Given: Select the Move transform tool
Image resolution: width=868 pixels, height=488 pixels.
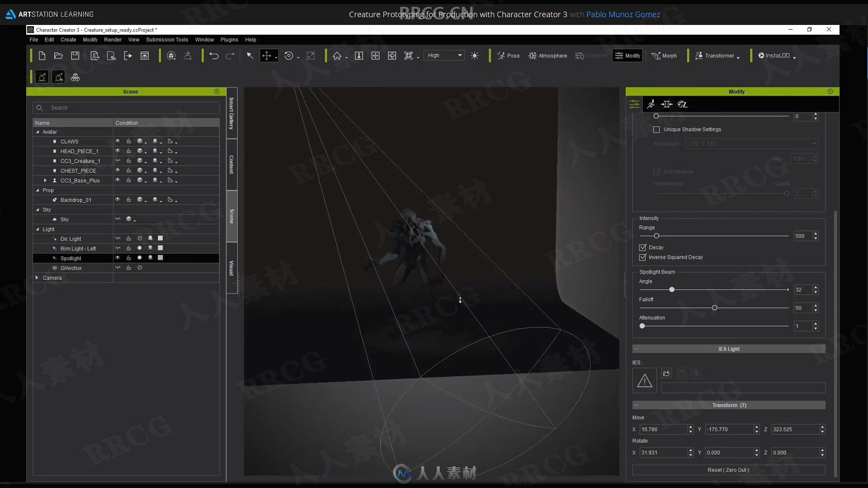Looking at the screenshot, I should click(x=267, y=56).
